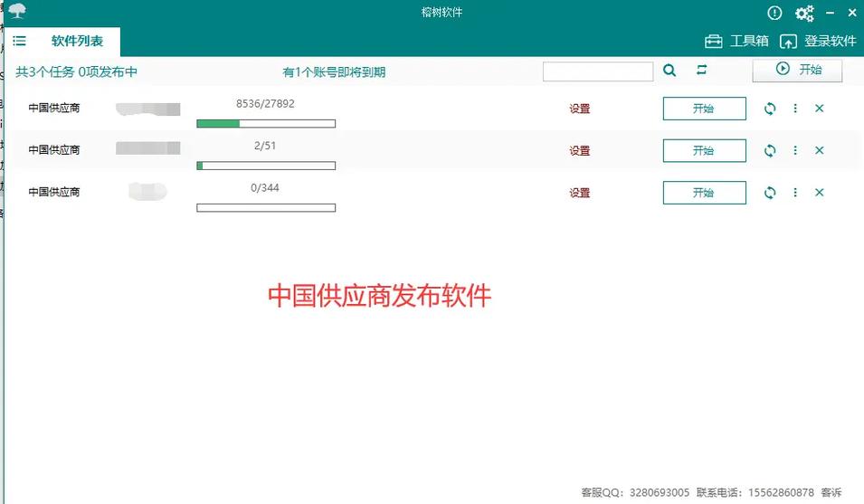This screenshot has width=864, height=504.
Task: Open the hamburger list menu icon
Action: [19, 41]
